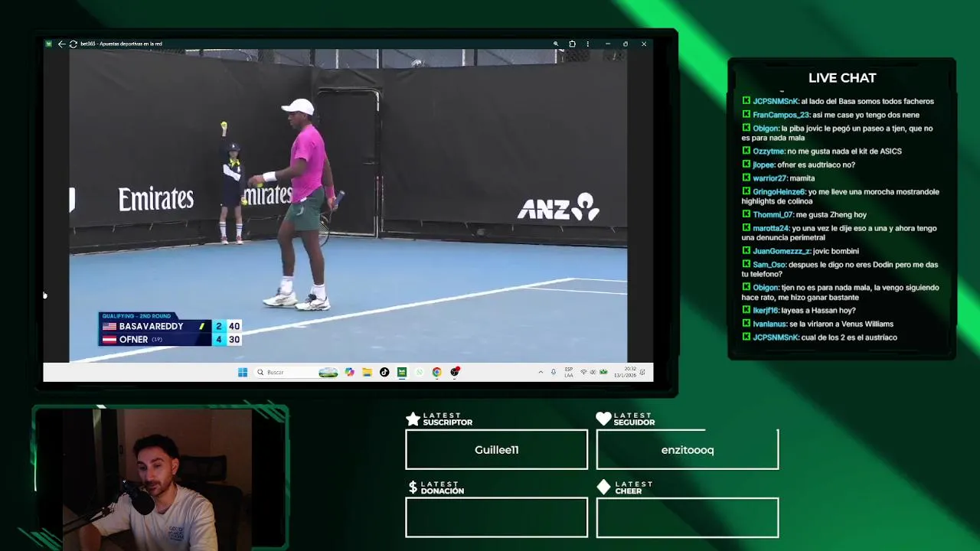Click the Qualifying 2nd Round scoreboard header

(x=136, y=316)
